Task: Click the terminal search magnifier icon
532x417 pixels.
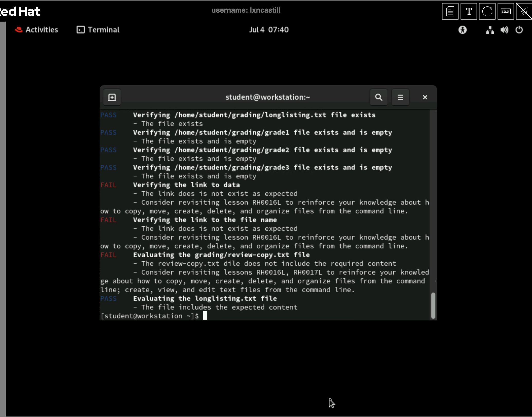Action: (x=379, y=97)
